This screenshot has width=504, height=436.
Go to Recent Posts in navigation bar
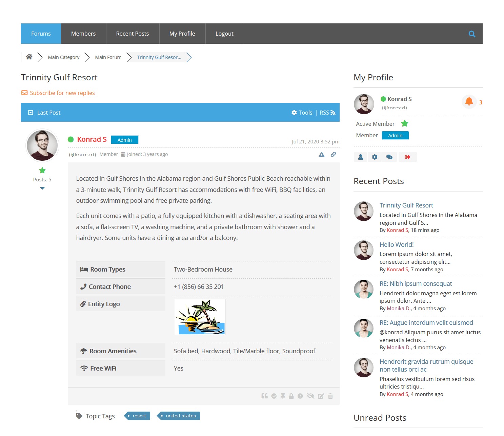click(133, 34)
